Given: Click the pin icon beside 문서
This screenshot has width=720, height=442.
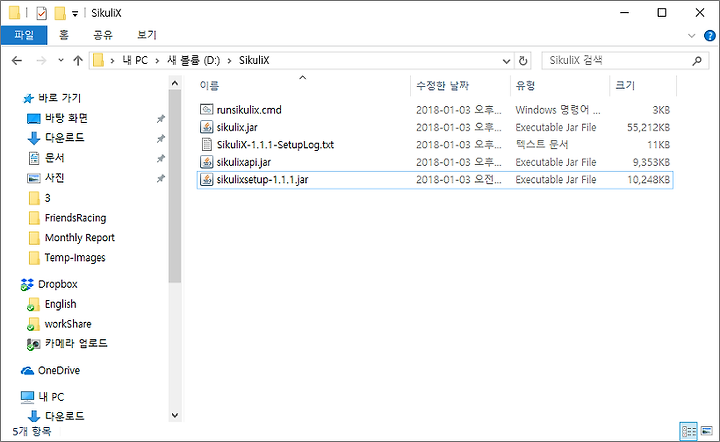Looking at the screenshot, I should pos(161,158).
